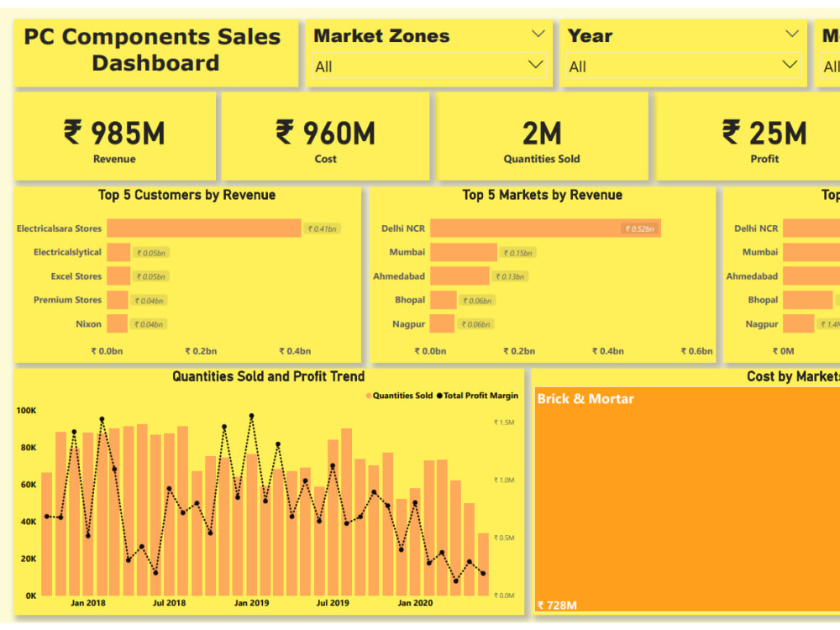This screenshot has height=630, width=840.
Task: Open the header chevron on Market Zones slicer
Action: (540, 35)
